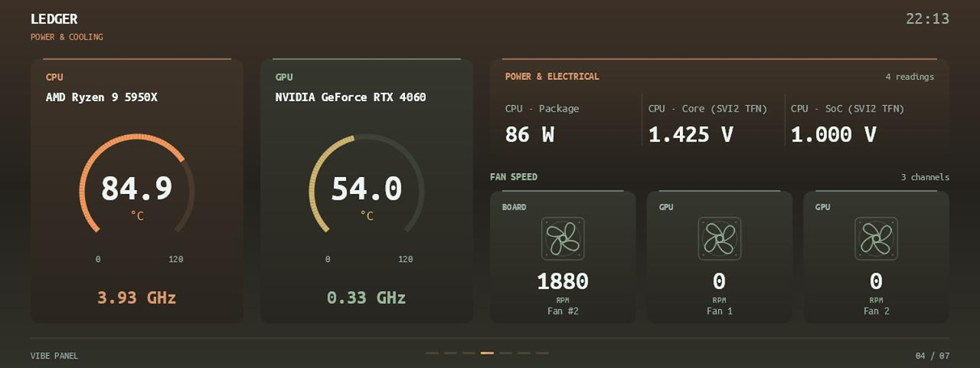Click the 04 / 07 page counter
The height and width of the screenshot is (368, 980).
point(933,356)
